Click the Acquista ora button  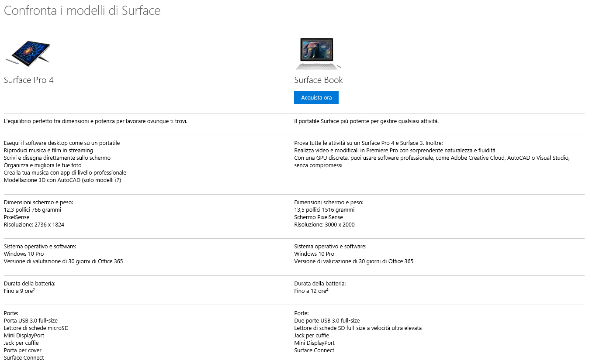click(x=316, y=97)
